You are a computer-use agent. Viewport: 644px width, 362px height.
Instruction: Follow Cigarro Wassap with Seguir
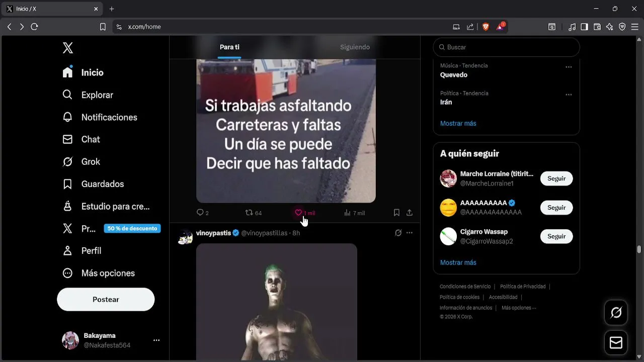556,236
